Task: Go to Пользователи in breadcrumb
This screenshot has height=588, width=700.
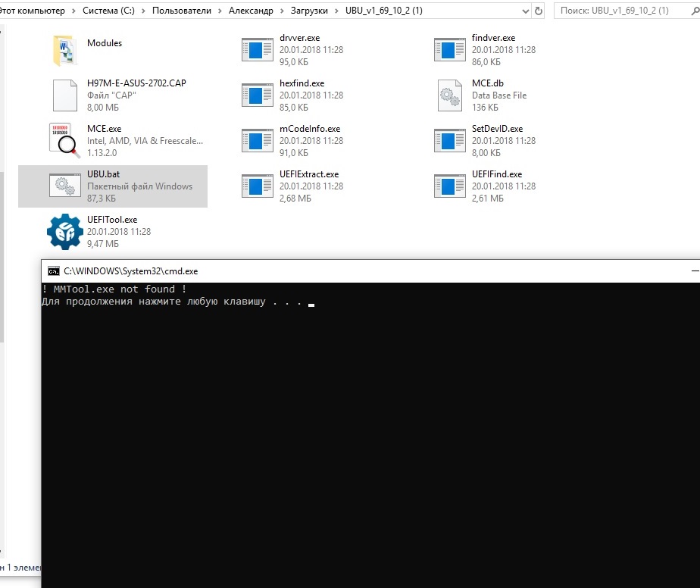Action: [182, 11]
